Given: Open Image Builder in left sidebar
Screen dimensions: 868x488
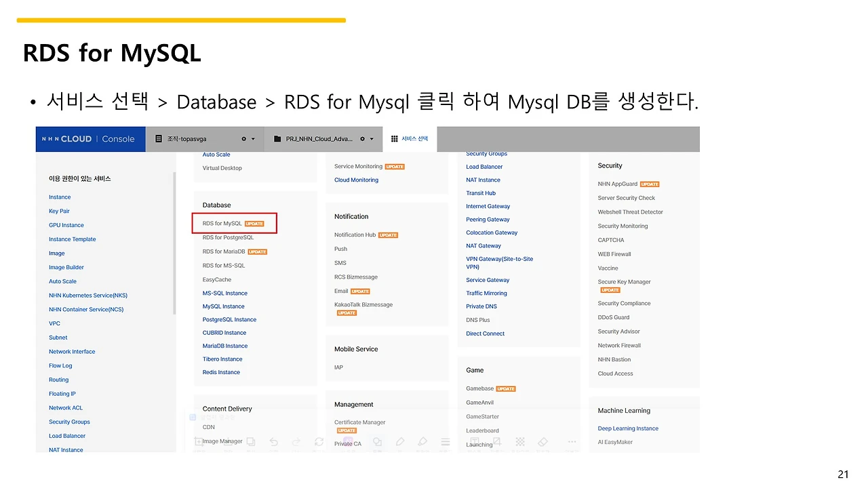Looking at the screenshot, I should click(66, 268).
